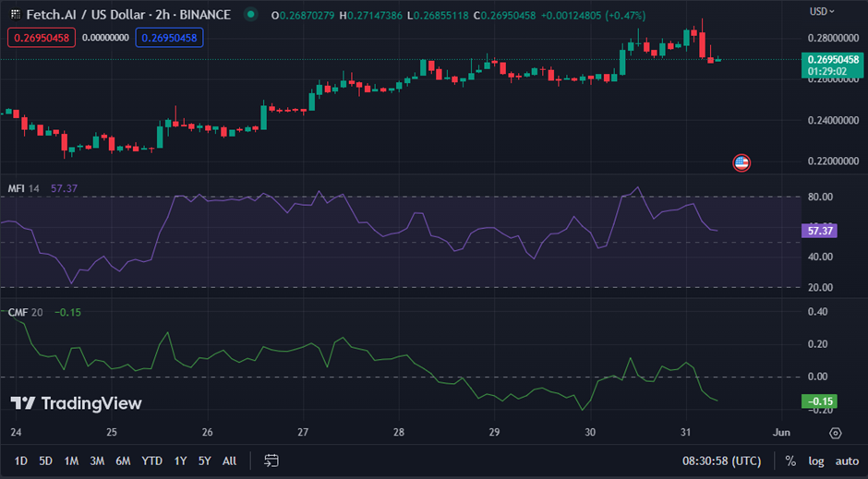Select the 5Y time range
This screenshot has height=479, width=868.
tap(204, 461)
